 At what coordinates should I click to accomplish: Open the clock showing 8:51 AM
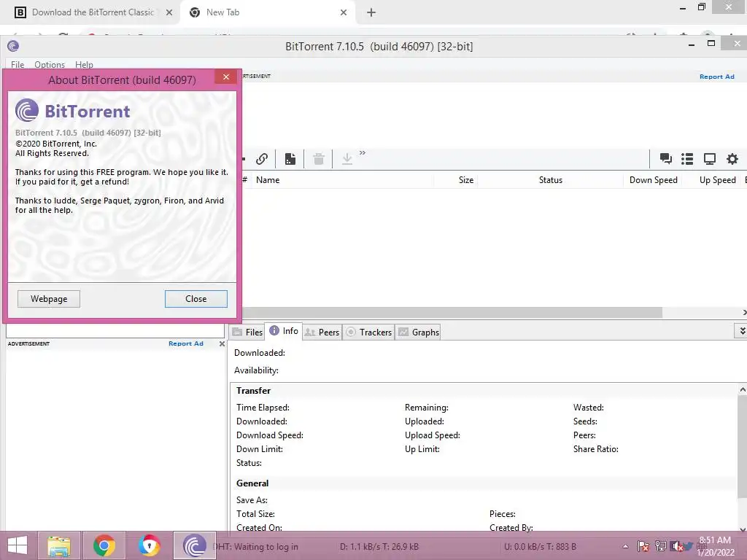[x=715, y=546]
